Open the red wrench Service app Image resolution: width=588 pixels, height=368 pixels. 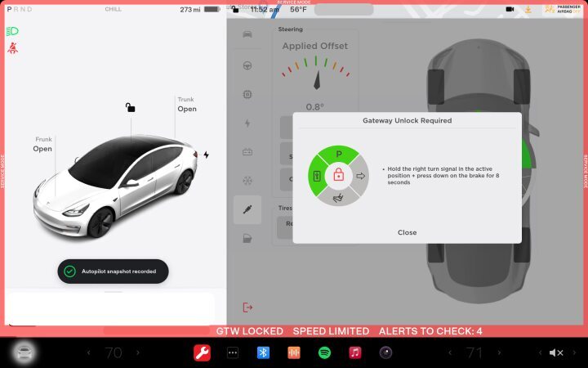coord(202,352)
